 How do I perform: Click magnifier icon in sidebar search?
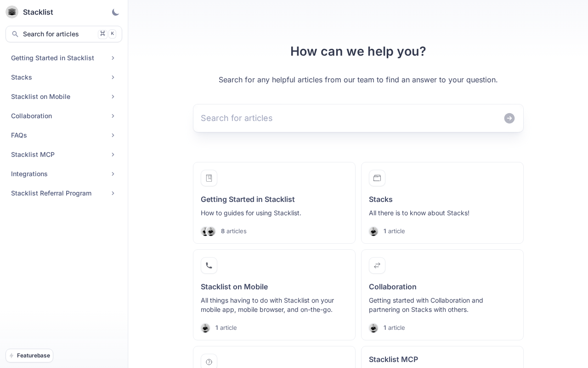tap(15, 34)
